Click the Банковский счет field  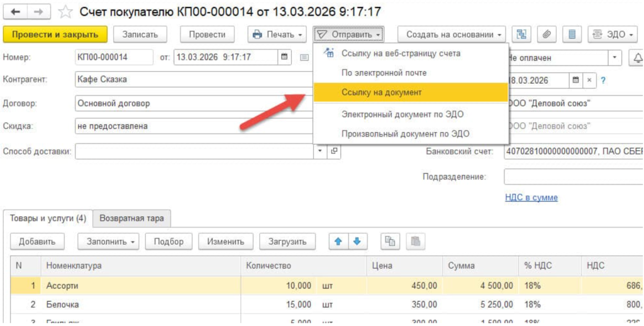(574, 152)
